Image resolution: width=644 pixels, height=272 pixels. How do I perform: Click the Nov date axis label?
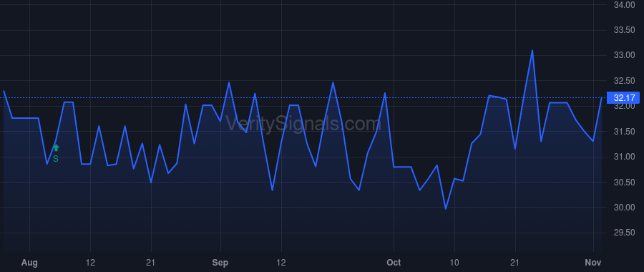593,263
